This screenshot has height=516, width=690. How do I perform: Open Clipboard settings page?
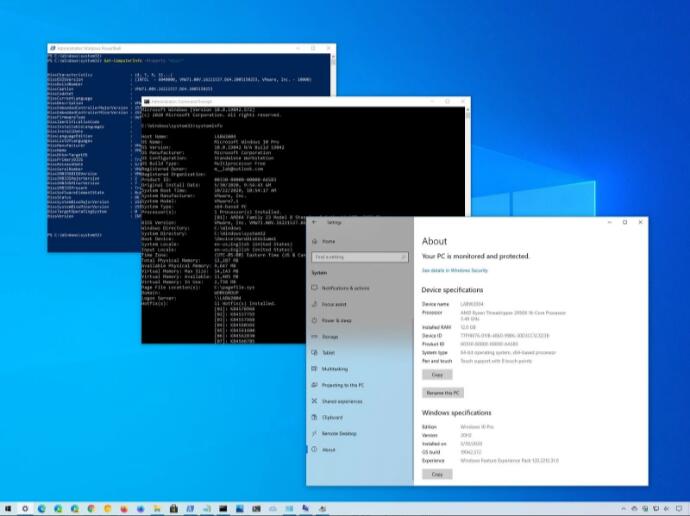[x=327, y=417]
